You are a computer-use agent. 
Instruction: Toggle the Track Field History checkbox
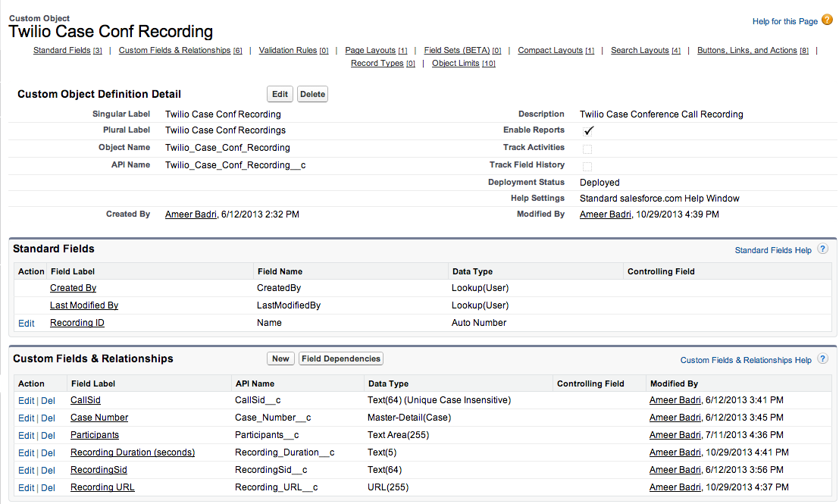point(587,166)
